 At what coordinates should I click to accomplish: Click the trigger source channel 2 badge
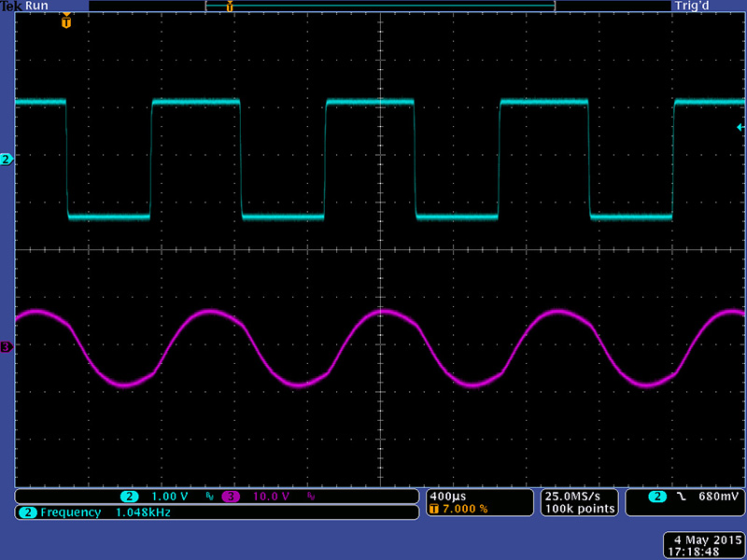pyautogui.click(x=658, y=497)
